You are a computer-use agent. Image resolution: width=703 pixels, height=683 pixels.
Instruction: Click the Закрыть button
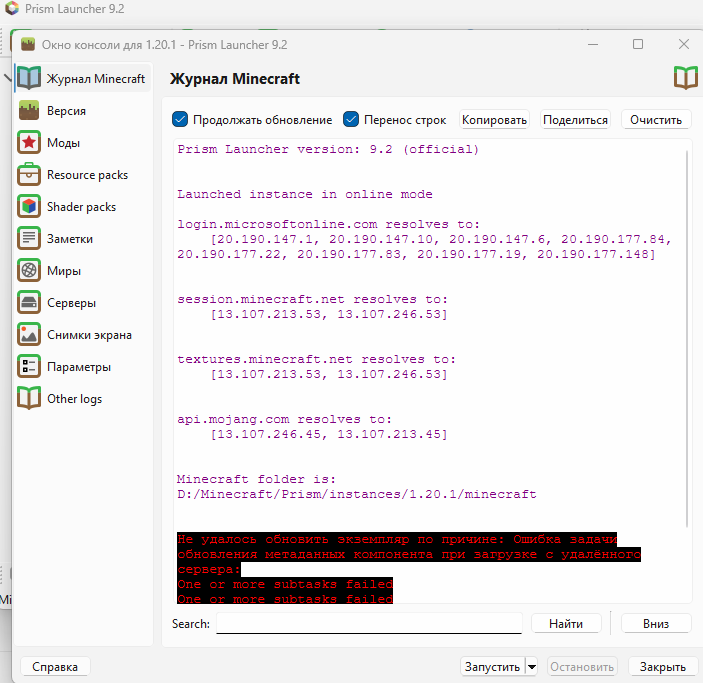(x=663, y=667)
